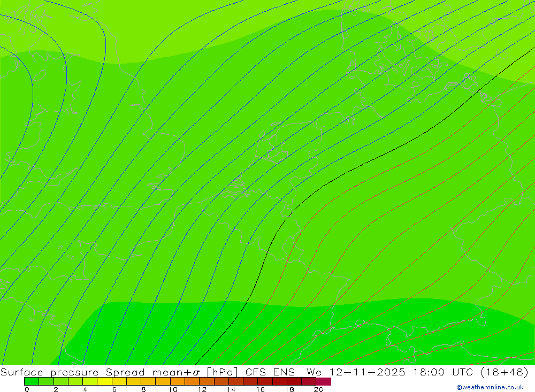535x392 pixels.
Task: Click the pure yellow swatch in the color scale
Action: point(104,381)
